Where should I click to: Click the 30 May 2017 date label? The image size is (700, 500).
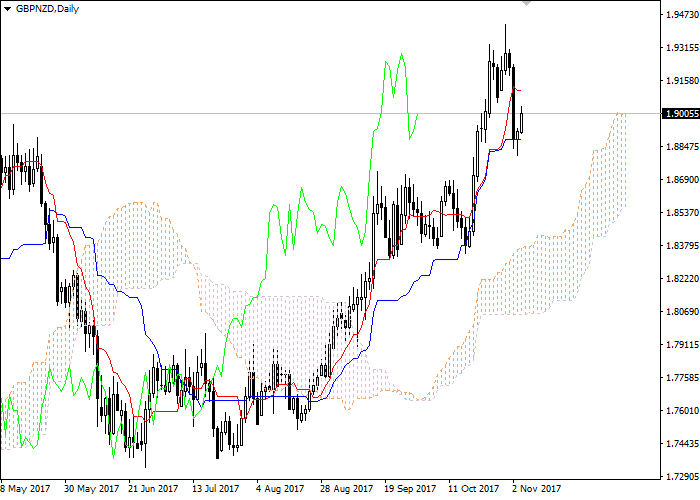[x=92, y=489]
